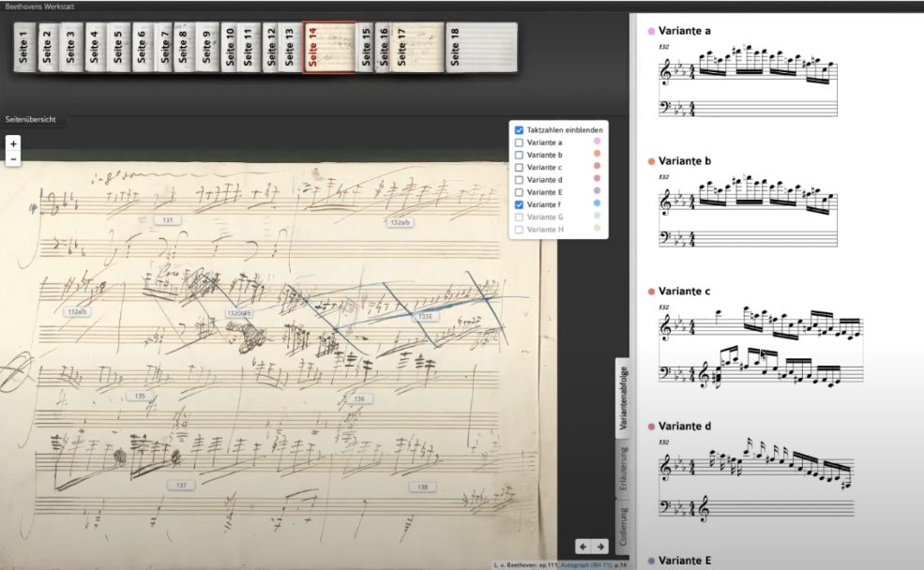Click the Variante d heading in right panel
924x570 pixels.
pyautogui.click(x=684, y=426)
